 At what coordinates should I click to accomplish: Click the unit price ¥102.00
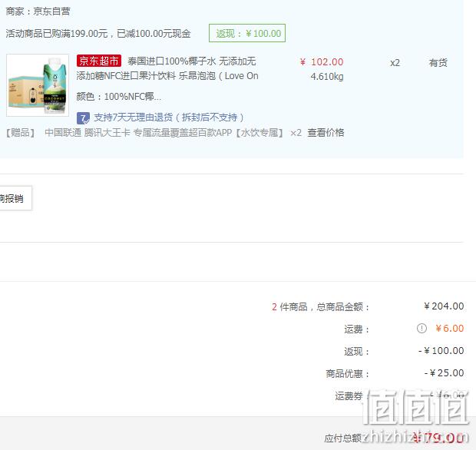[322, 62]
